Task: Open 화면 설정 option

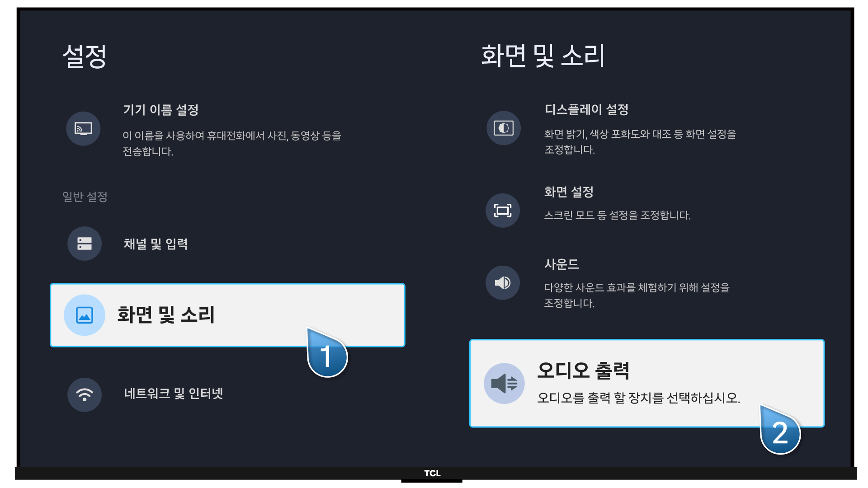Action: pos(569,192)
